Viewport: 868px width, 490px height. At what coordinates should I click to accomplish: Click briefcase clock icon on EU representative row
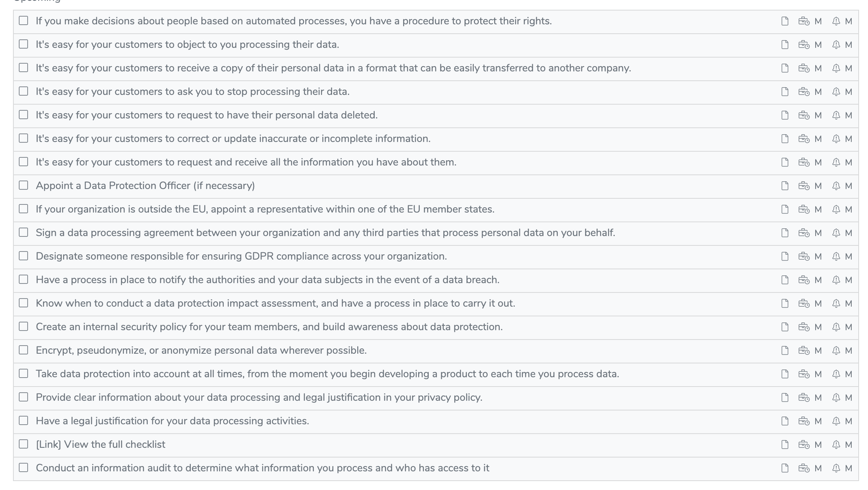803,209
